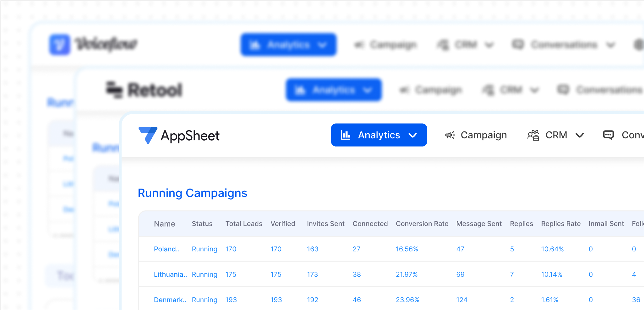Sort by Connected column header
Screen dimensions: 644x310
370,224
